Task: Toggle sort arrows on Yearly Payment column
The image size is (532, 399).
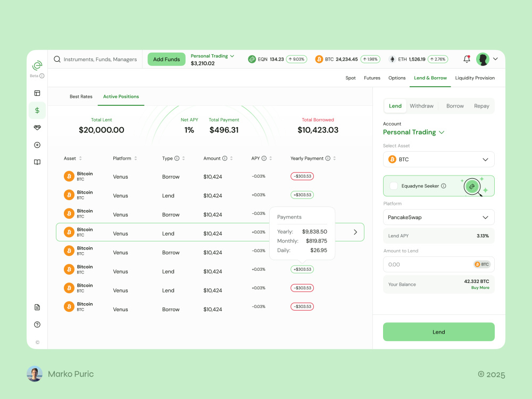Action: click(x=335, y=159)
